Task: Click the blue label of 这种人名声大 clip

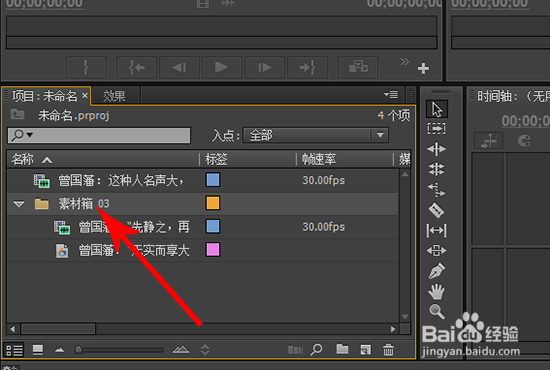Action: [x=213, y=180]
